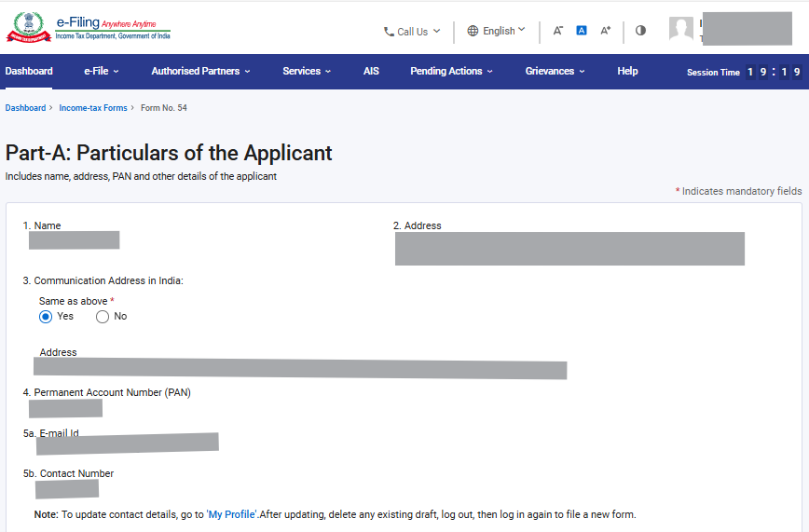The image size is (809, 532).
Task: Decrease font size with A- icon
Action: tap(557, 31)
